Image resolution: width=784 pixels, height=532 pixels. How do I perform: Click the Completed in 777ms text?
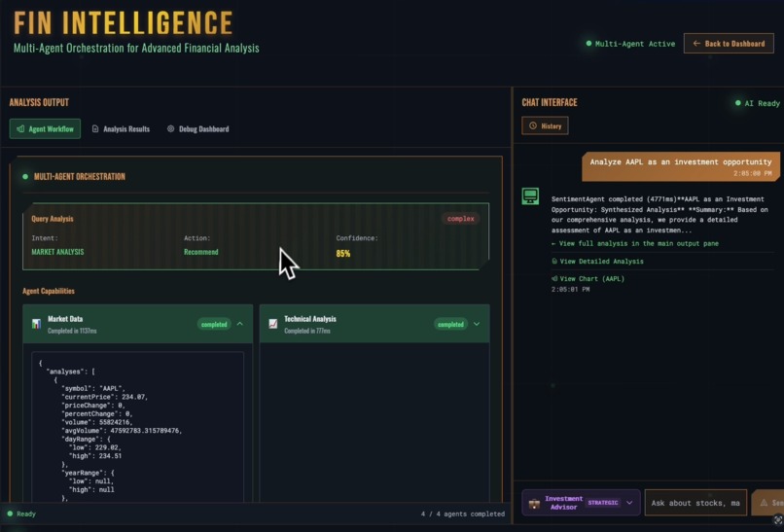pyautogui.click(x=307, y=331)
